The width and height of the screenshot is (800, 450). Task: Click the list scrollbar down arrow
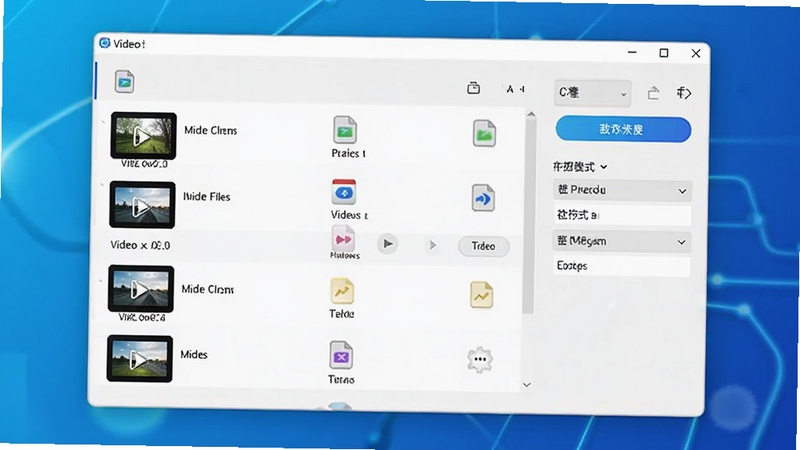pyautogui.click(x=527, y=385)
